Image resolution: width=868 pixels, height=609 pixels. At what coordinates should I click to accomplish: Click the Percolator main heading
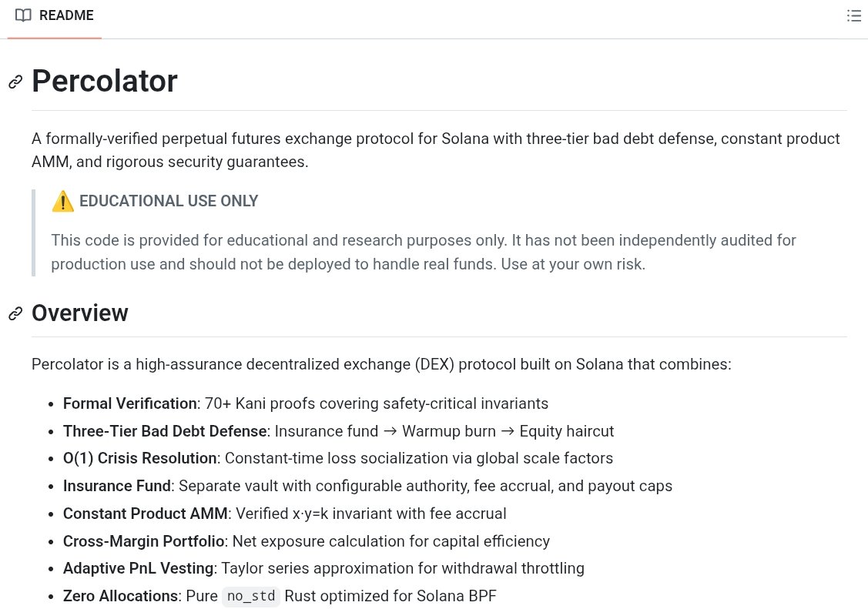105,81
